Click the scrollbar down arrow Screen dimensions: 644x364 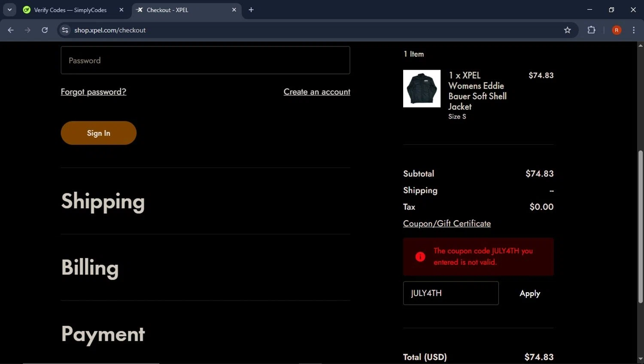(641, 359)
